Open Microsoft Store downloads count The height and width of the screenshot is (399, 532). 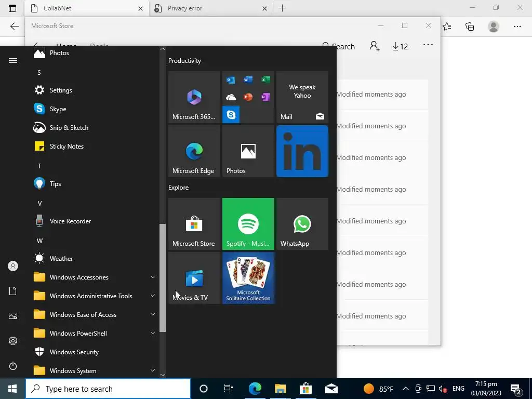point(400,46)
